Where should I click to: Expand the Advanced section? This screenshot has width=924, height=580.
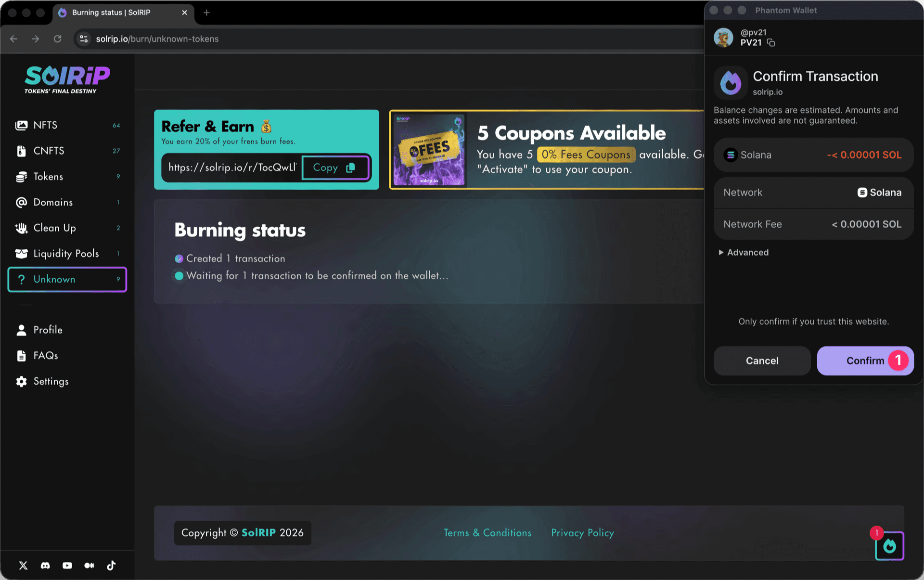(x=744, y=252)
